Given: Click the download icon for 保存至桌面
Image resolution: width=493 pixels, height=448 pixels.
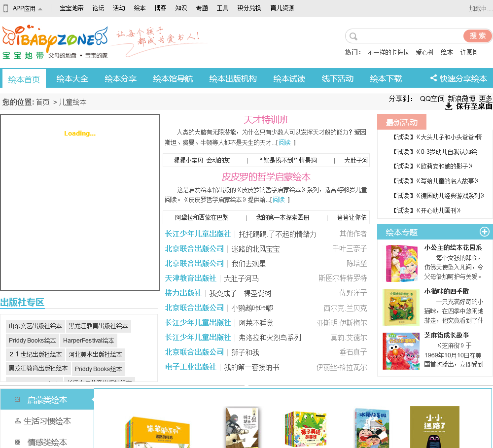Looking at the screenshot, I should 449,106.
